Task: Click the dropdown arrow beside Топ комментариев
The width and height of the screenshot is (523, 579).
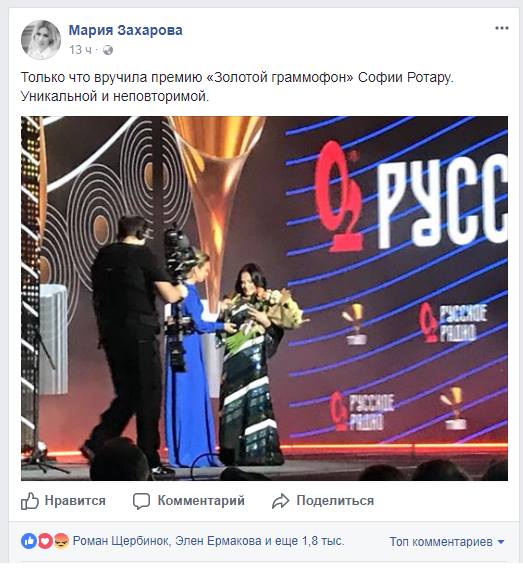Action: [x=501, y=542]
